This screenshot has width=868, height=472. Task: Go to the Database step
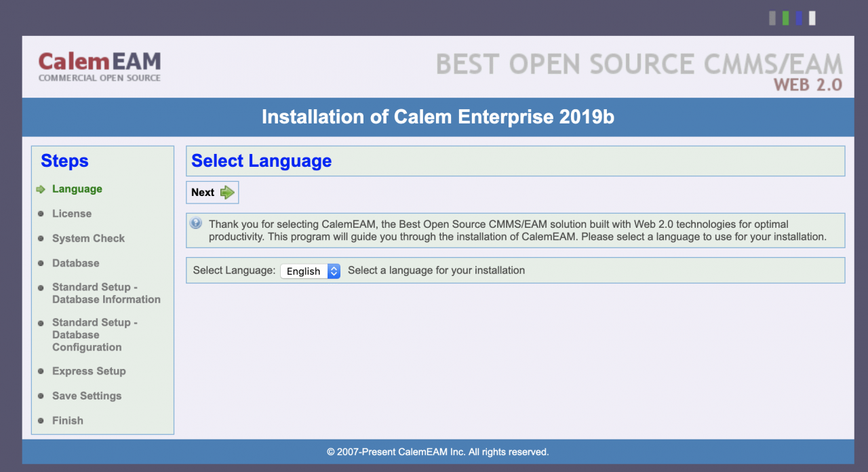click(x=76, y=263)
